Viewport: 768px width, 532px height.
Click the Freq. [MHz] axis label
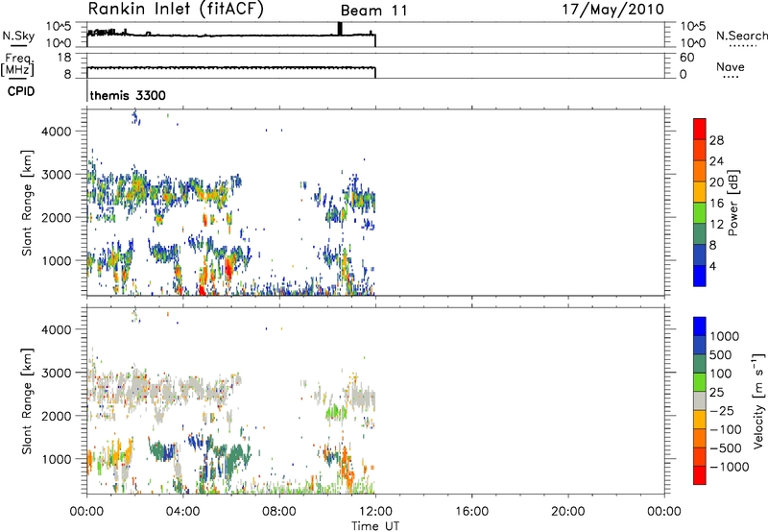coord(18,65)
